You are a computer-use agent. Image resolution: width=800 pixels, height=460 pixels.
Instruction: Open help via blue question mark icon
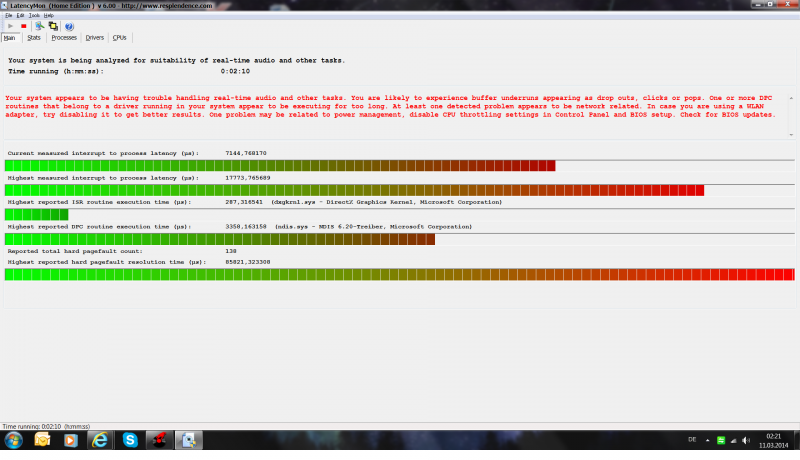click(x=69, y=26)
